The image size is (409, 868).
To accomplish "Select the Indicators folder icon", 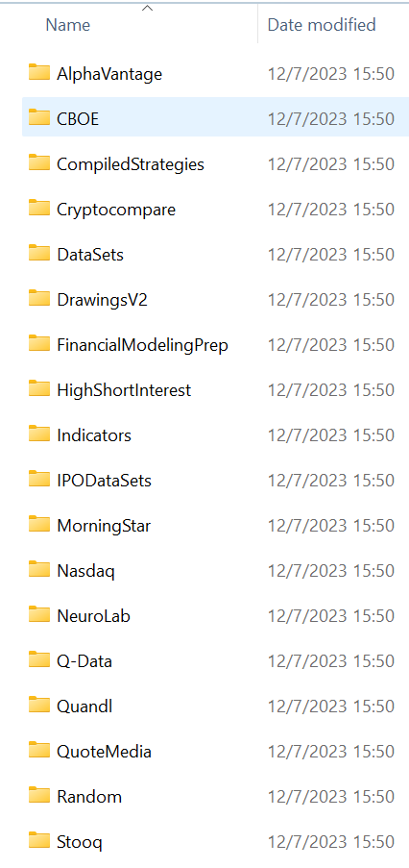I will coord(39,434).
